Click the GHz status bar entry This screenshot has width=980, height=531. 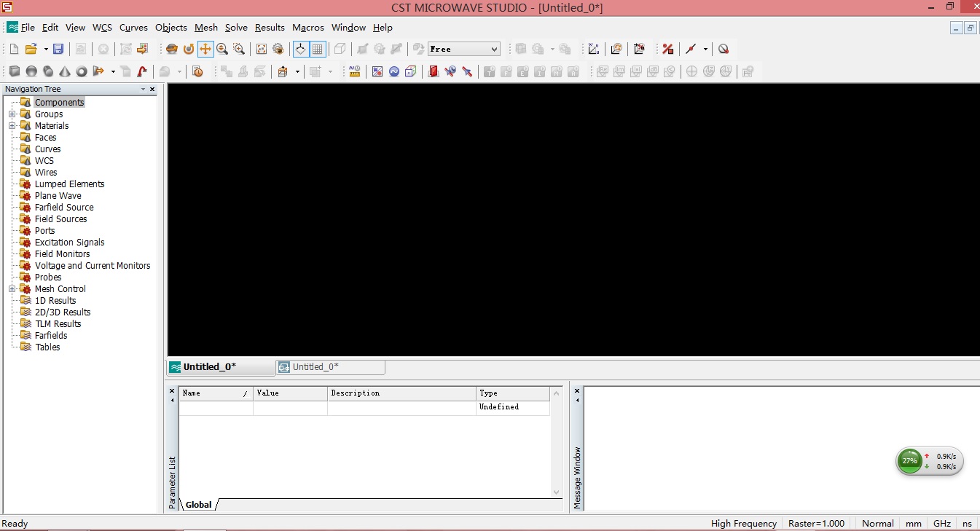(942, 523)
